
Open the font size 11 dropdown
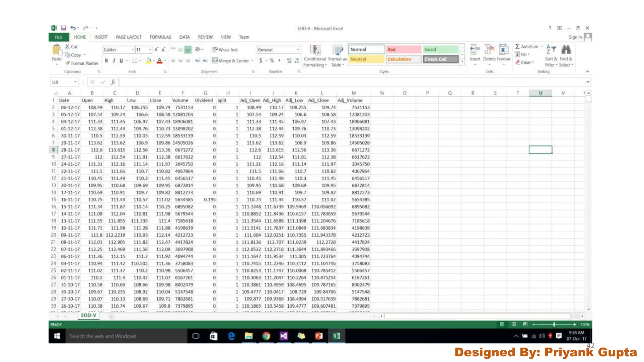[150, 50]
